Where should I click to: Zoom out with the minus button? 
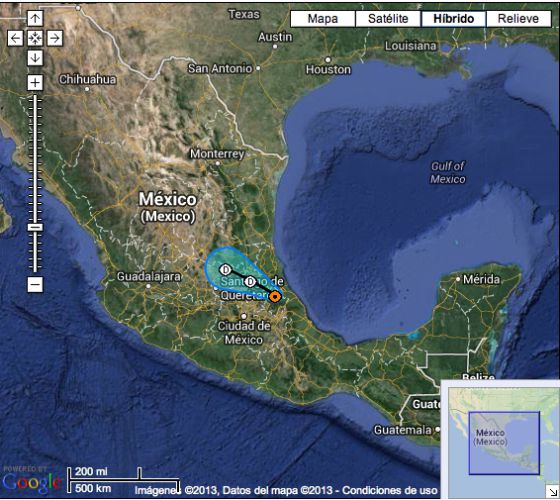point(35,284)
